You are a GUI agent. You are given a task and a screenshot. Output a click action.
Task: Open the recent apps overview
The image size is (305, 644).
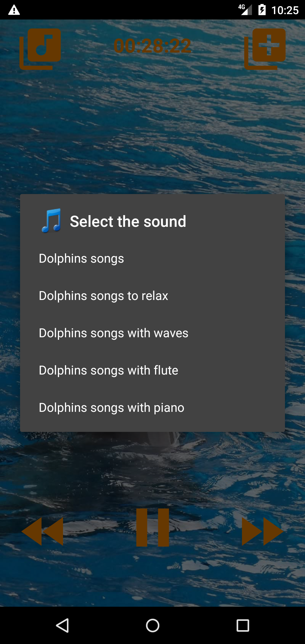coord(243,625)
